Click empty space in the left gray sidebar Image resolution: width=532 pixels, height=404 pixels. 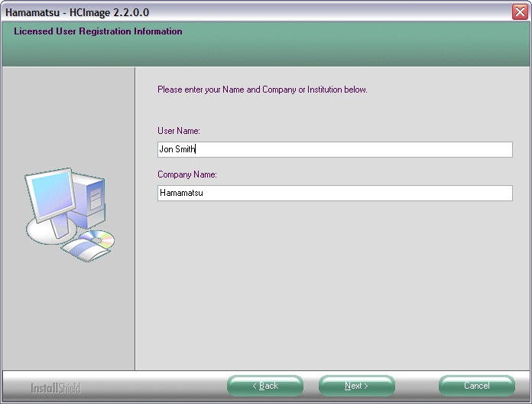(68, 115)
